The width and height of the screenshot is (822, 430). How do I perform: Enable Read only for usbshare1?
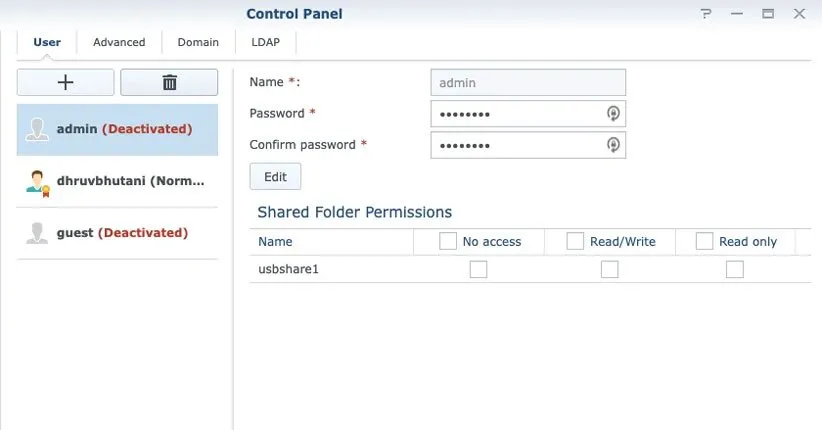click(735, 269)
